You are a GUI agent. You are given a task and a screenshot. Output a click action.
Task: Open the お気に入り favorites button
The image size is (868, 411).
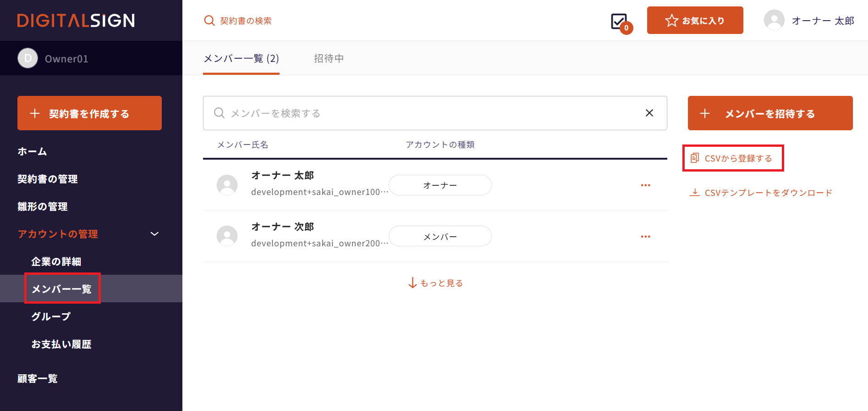pyautogui.click(x=695, y=21)
